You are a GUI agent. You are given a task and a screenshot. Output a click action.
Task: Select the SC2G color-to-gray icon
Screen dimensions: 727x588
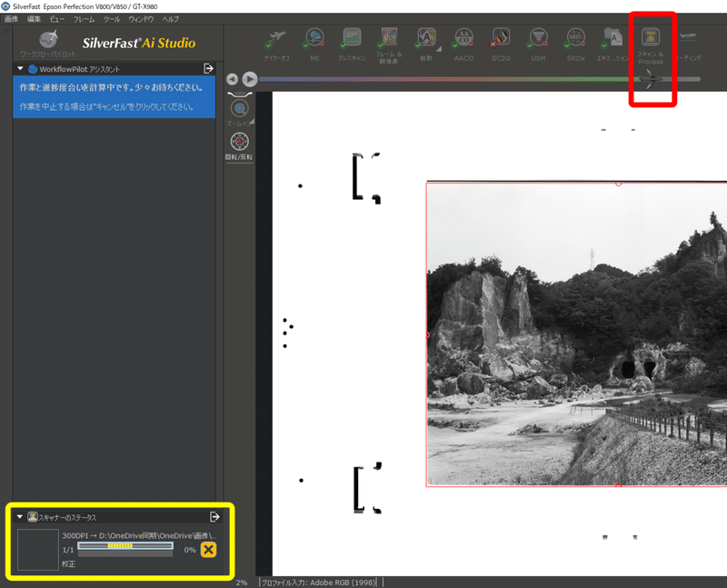(501, 38)
